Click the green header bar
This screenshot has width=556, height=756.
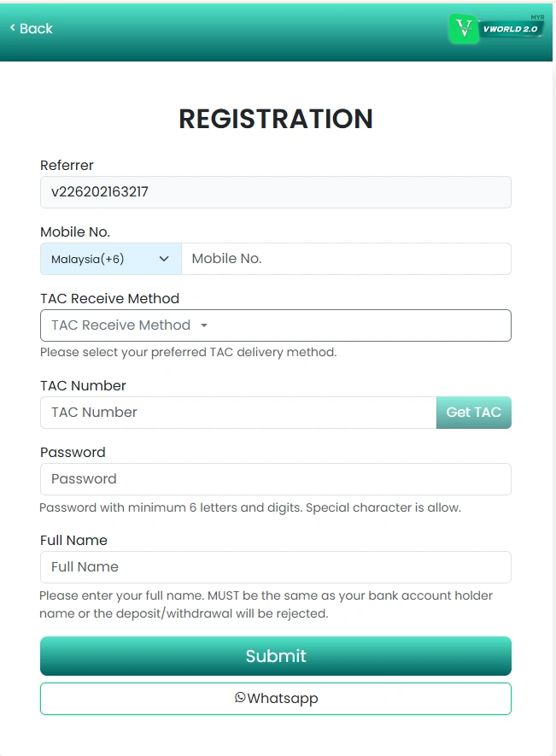coord(278,30)
